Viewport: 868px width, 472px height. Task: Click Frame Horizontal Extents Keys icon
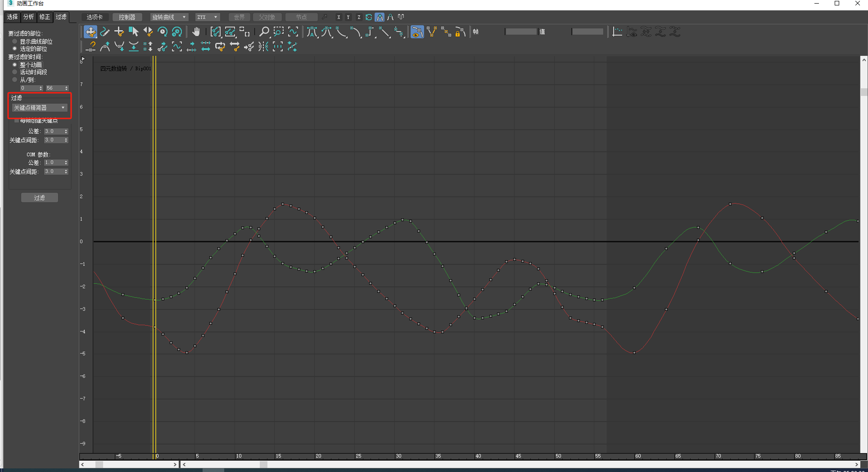[x=216, y=32]
